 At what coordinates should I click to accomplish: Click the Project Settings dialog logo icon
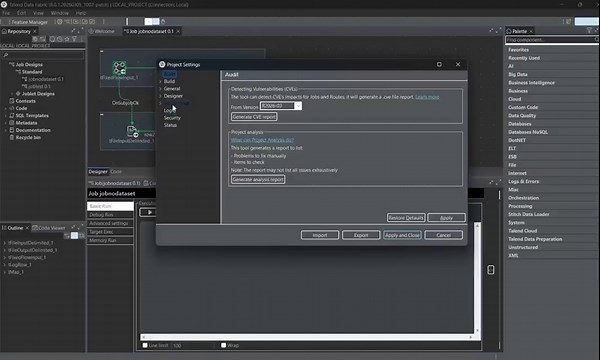click(x=162, y=64)
